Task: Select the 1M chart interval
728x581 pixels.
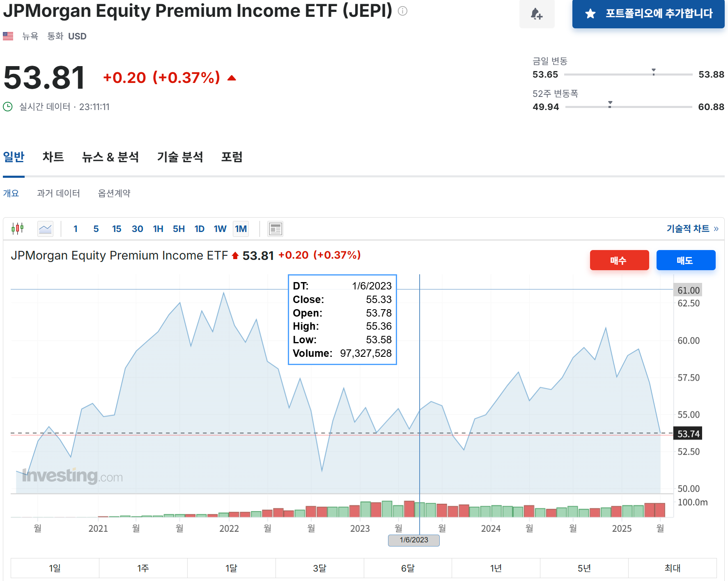Action: click(x=241, y=229)
